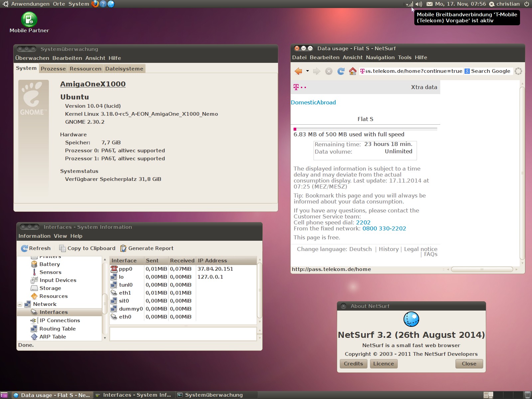Click the stop loading icon in NetSurf
The height and width of the screenshot is (399, 532).
pos(329,71)
